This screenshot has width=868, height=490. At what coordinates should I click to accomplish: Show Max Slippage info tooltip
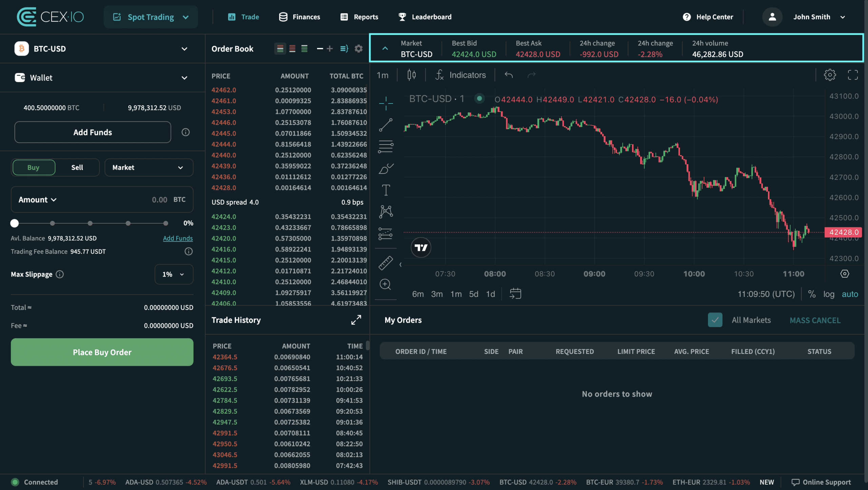click(x=60, y=274)
